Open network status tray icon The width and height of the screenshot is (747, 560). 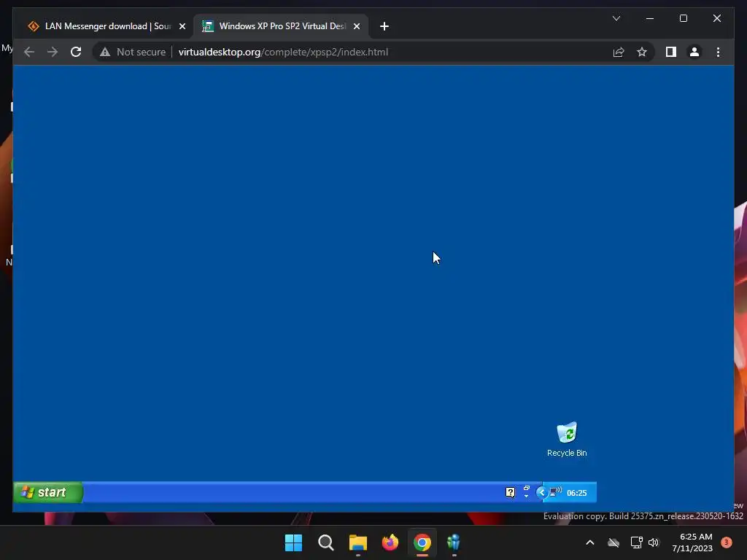pos(636,542)
